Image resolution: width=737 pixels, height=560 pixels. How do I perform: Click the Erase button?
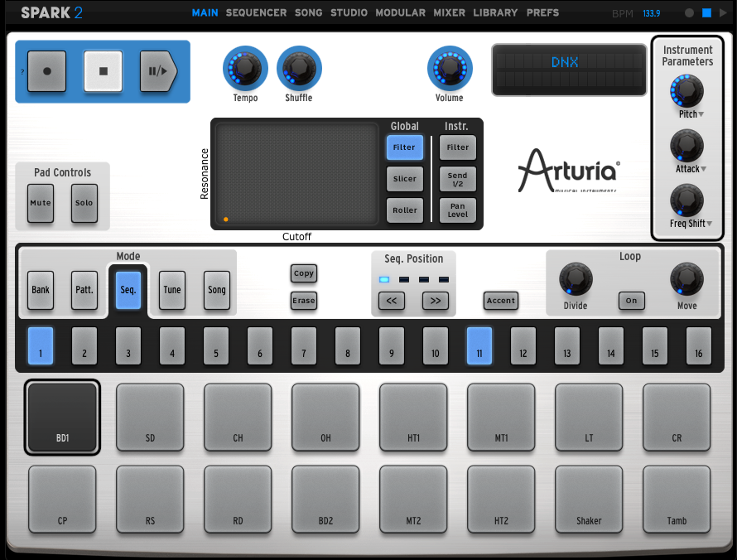304,301
